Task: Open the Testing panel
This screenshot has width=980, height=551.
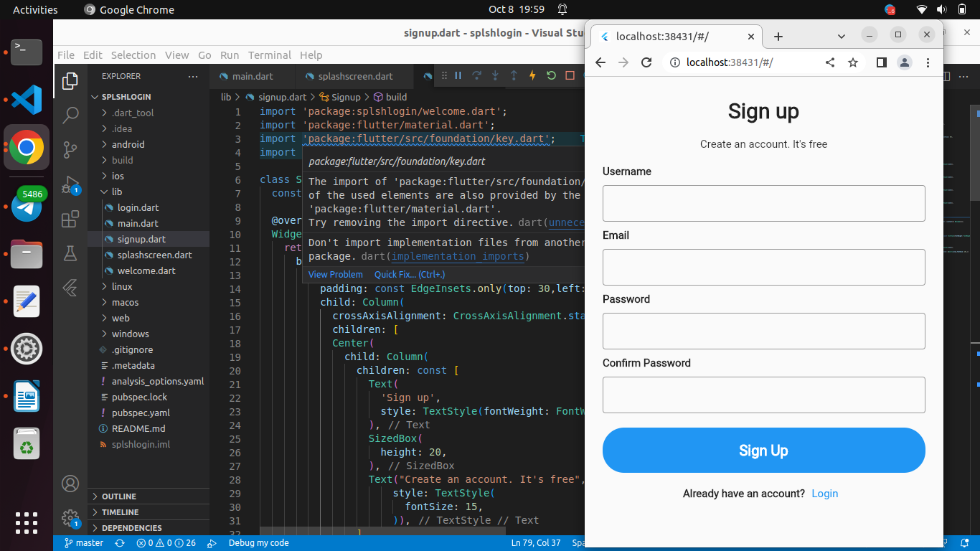Action: 70,253
